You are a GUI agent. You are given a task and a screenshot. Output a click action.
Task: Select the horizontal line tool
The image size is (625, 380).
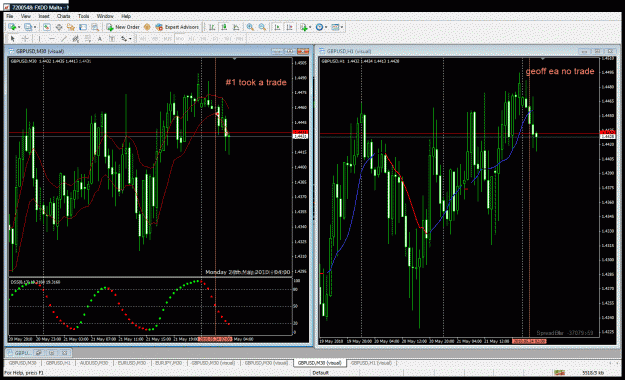coord(51,39)
